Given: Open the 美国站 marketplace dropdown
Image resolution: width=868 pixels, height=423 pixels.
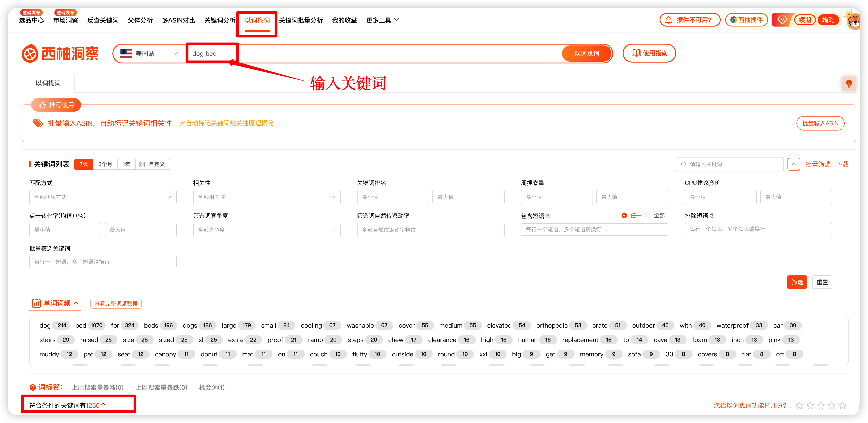Looking at the screenshot, I should click(x=149, y=54).
